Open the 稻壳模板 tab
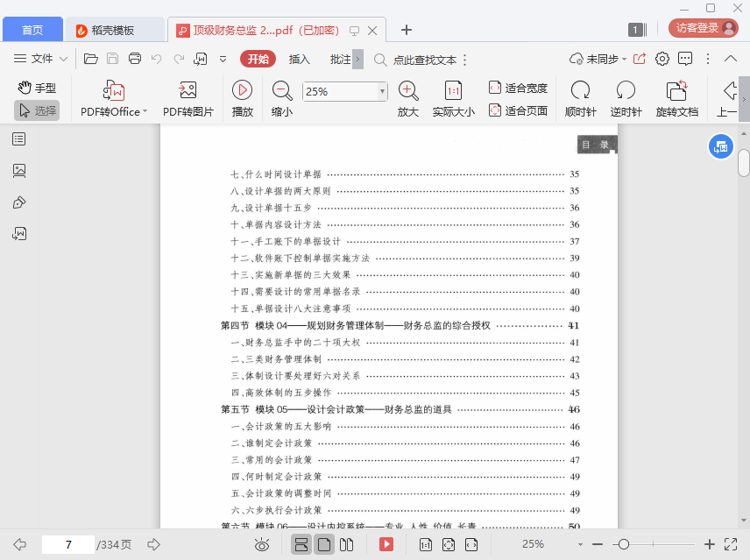This screenshot has height=560, width=750. click(x=113, y=30)
